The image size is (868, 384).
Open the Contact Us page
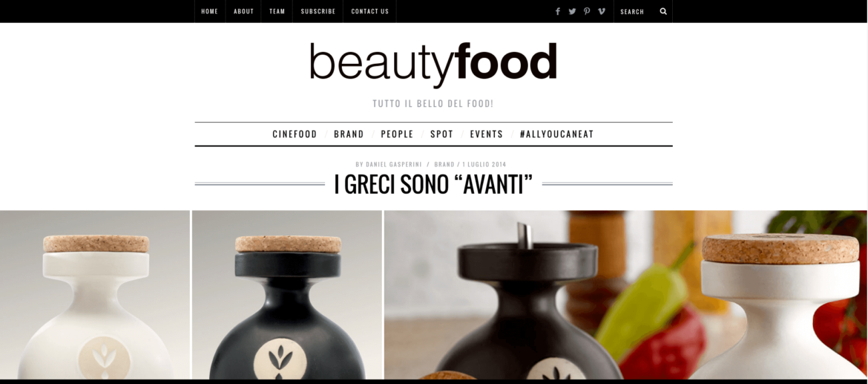369,11
